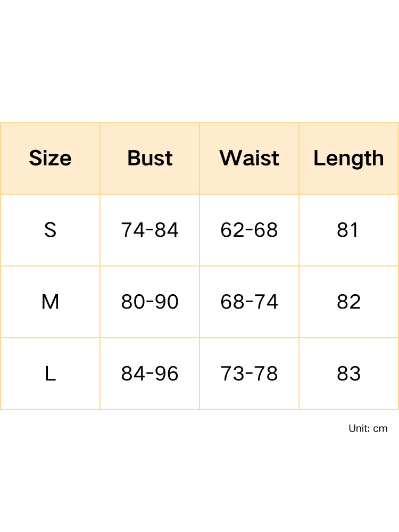Click waist value 62-68
Viewport: 399px width, 532px height.
pos(250,230)
